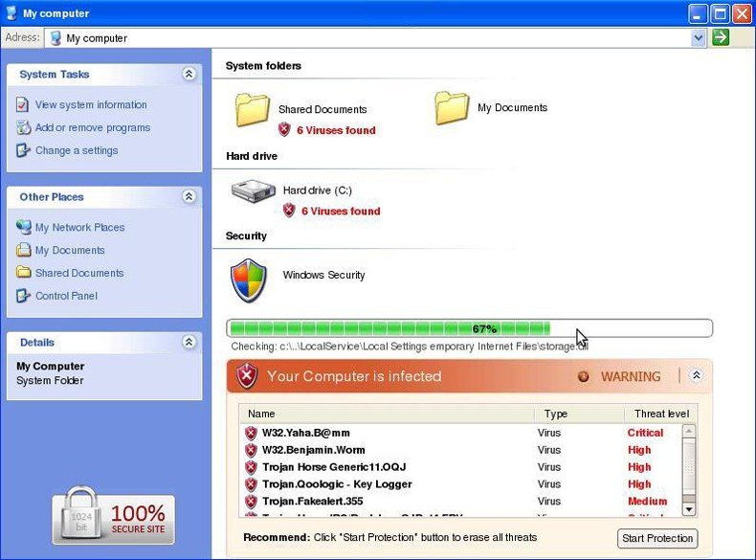
Task: Click the Threat level column header
Action: [661, 414]
